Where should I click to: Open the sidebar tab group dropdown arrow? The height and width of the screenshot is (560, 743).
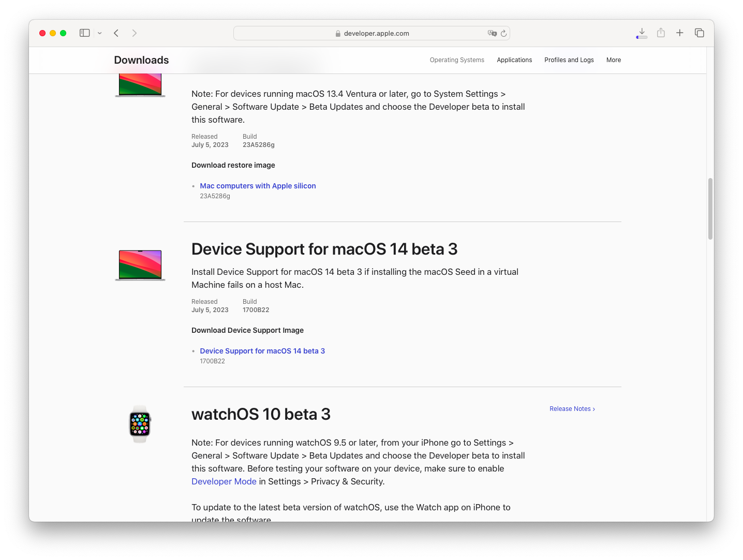pyautogui.click(x=100, y=33)
